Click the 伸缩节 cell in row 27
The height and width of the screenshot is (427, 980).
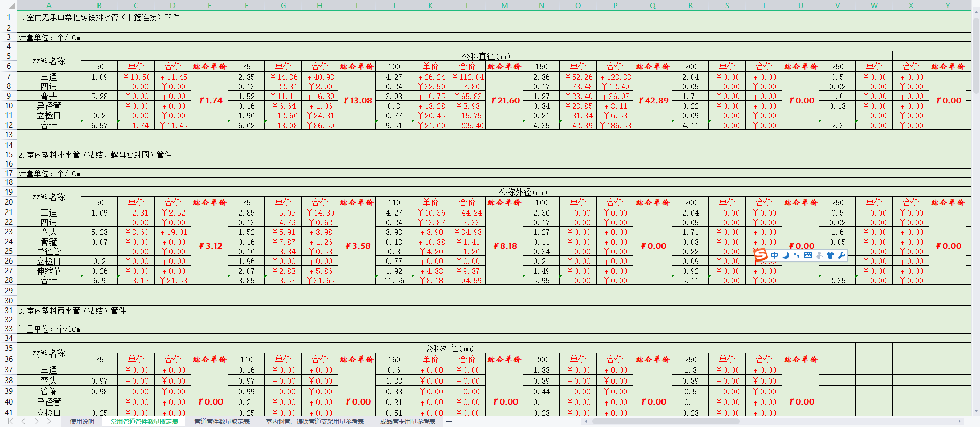point(49,271)
